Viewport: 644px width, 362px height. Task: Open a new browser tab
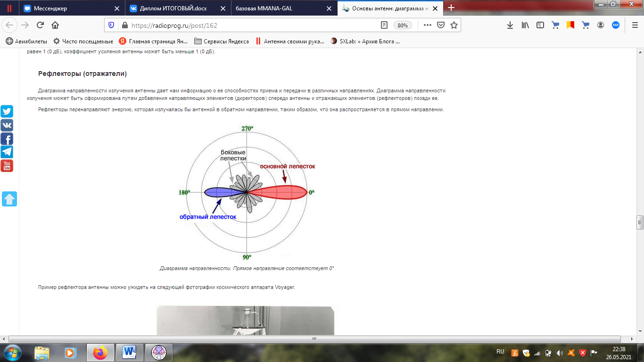pyautogui.click(x=451, y=8)
